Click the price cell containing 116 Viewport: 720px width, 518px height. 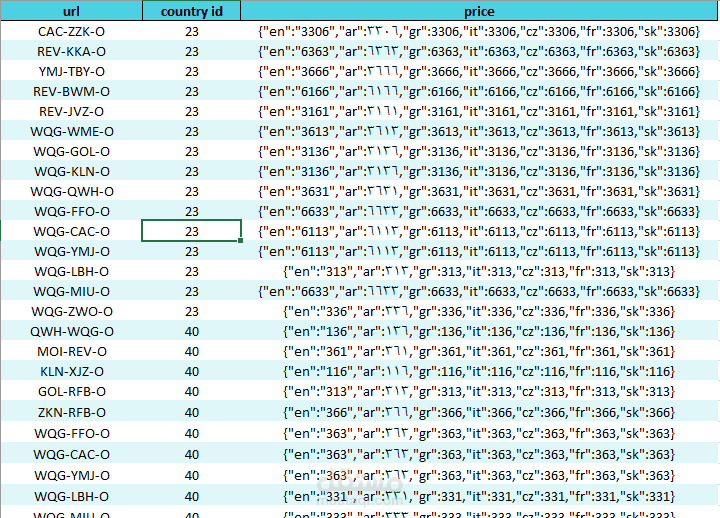(479, 372)
